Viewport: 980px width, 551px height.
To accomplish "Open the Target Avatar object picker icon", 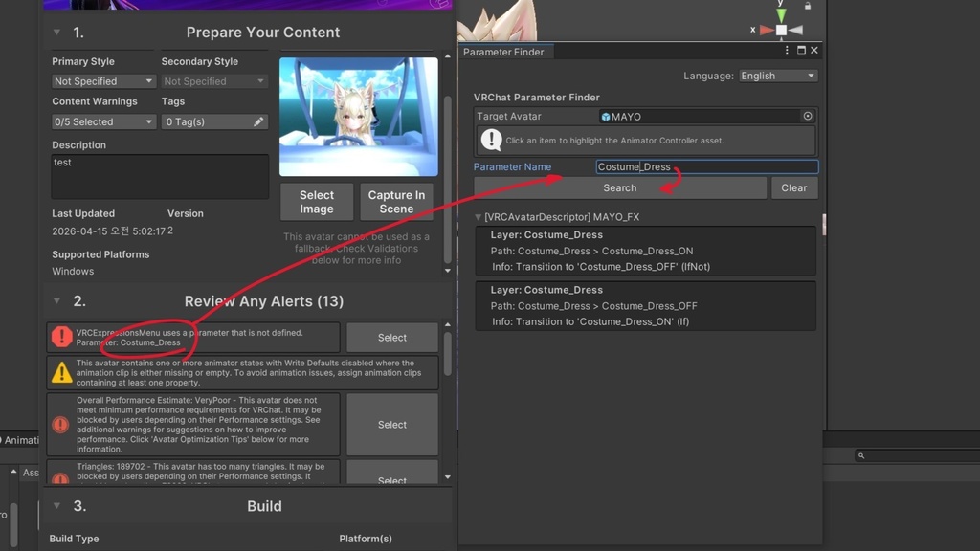I will [x=807, y=115].
